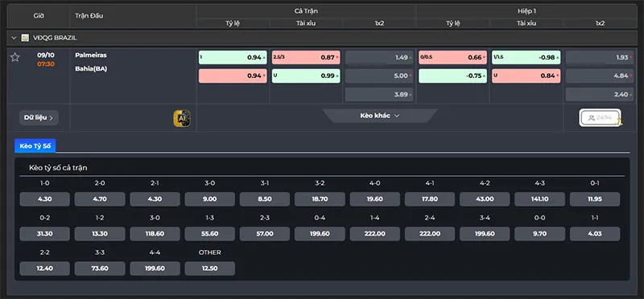Star the Palmeiras vs Bahia match as favorite

pyautogui.click(x=14, y=57)
